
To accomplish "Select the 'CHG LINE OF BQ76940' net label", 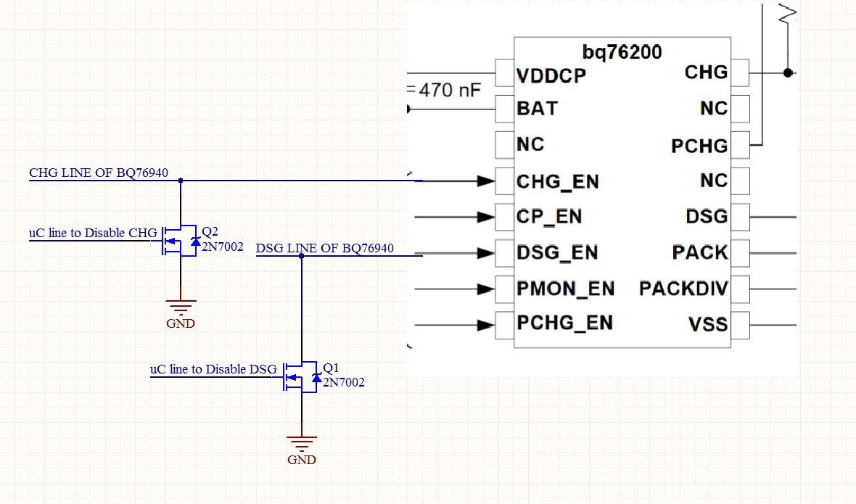I will click(x=99, y=173).
